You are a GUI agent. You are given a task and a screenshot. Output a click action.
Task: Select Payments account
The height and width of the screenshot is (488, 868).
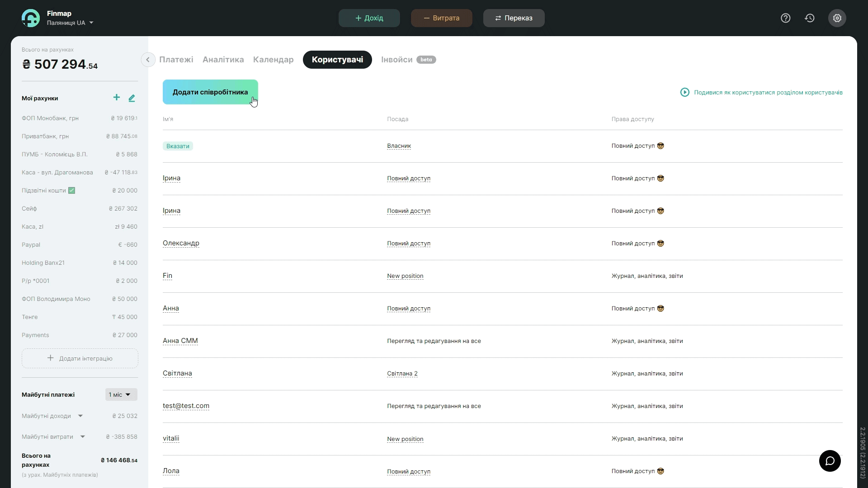point(80,335)
